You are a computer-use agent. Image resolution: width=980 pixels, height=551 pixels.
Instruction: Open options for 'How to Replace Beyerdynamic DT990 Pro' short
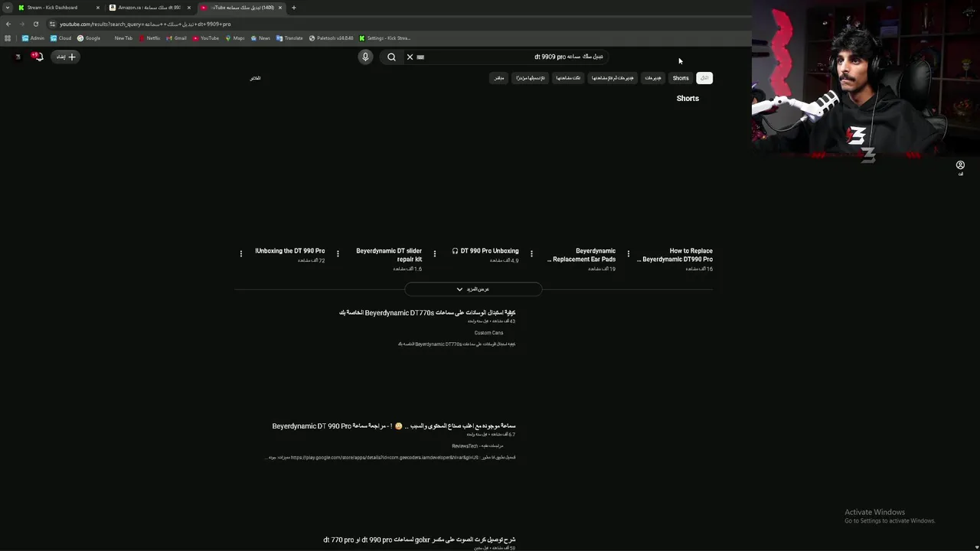tap(629, 254)
